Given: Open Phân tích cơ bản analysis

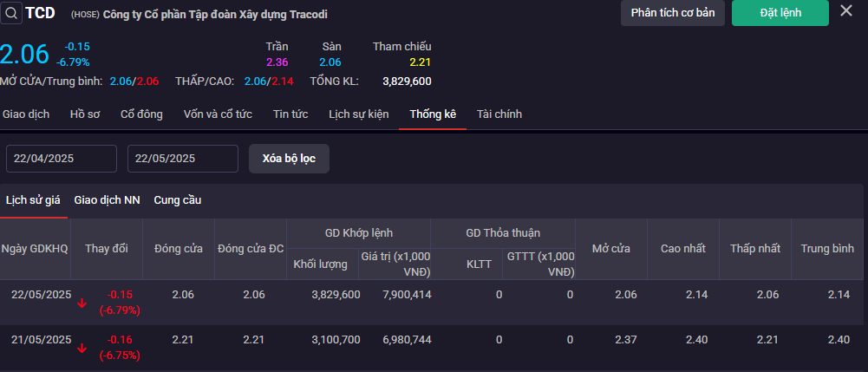Looking at the screenshot, I should pyautogui.click(x=672, y=13).
